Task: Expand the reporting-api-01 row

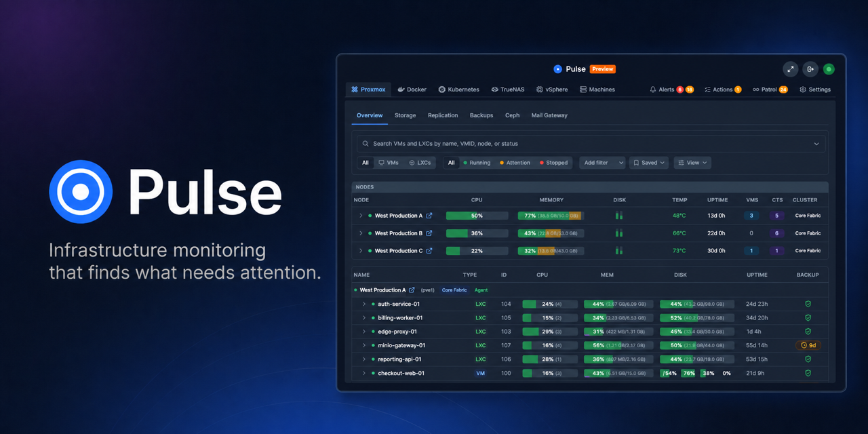Action: tap(364, 359)
